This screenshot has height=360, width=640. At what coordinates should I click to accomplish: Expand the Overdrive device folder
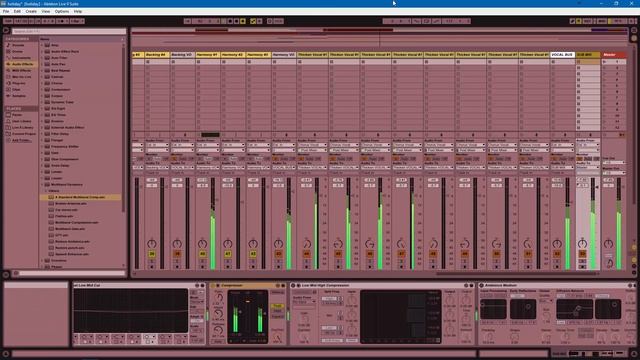click(x=42, y=260)
